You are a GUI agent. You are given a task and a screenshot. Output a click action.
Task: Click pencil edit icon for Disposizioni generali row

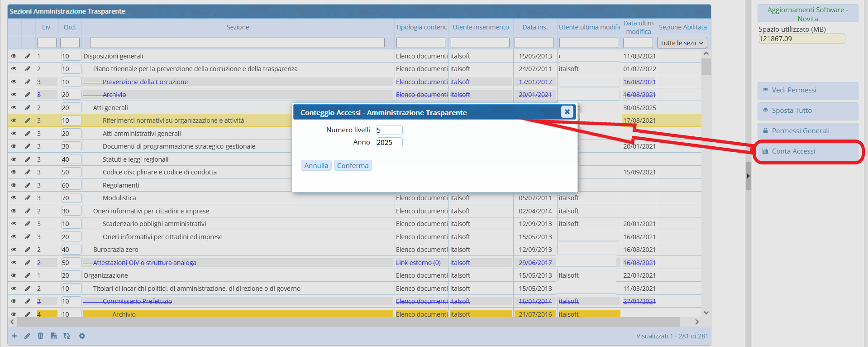(28, 56)
